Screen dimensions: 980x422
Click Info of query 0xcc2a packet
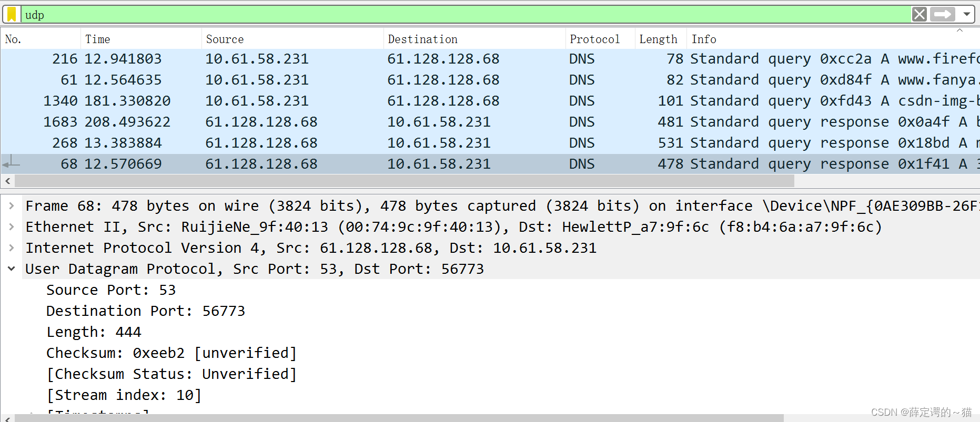(x=834, y=59)
